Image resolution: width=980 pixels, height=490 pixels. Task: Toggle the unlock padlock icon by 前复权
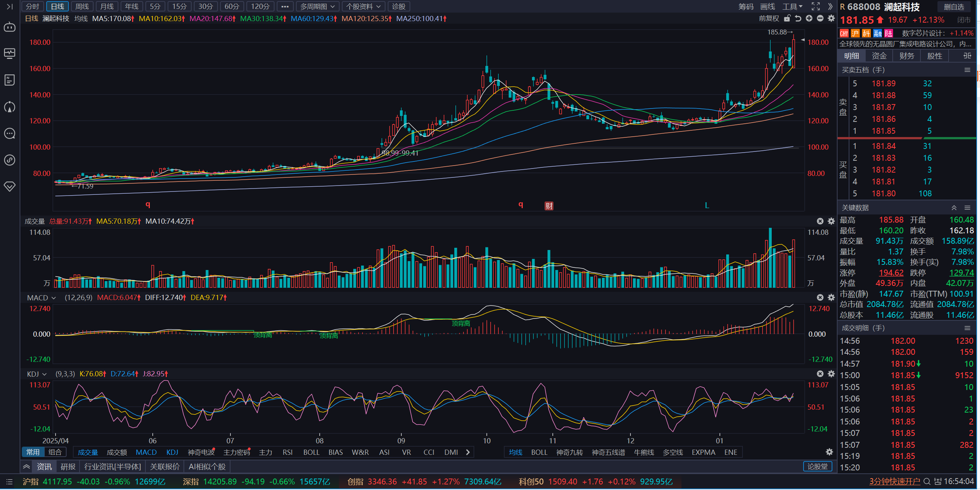click(x=787, y=18)
